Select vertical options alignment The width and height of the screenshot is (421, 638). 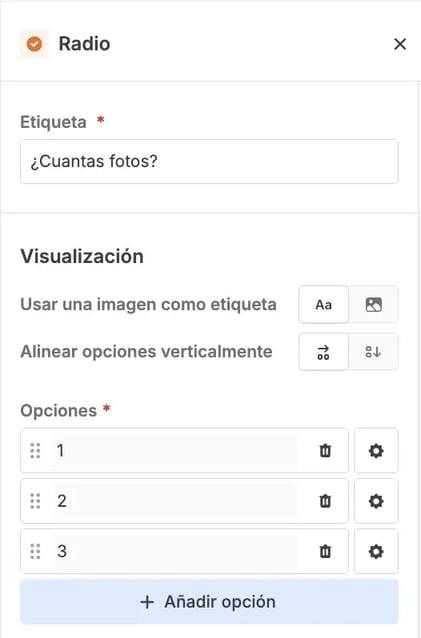point(373,352)
